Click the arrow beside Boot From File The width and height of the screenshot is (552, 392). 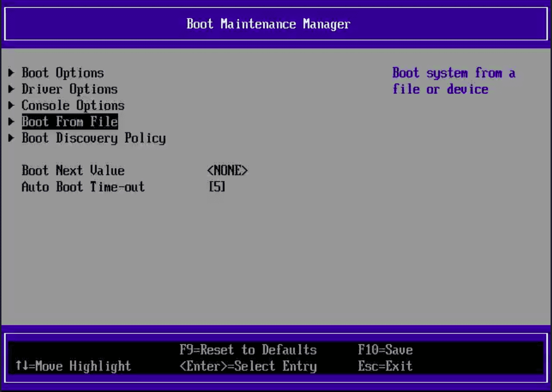(x=11, y=121)
